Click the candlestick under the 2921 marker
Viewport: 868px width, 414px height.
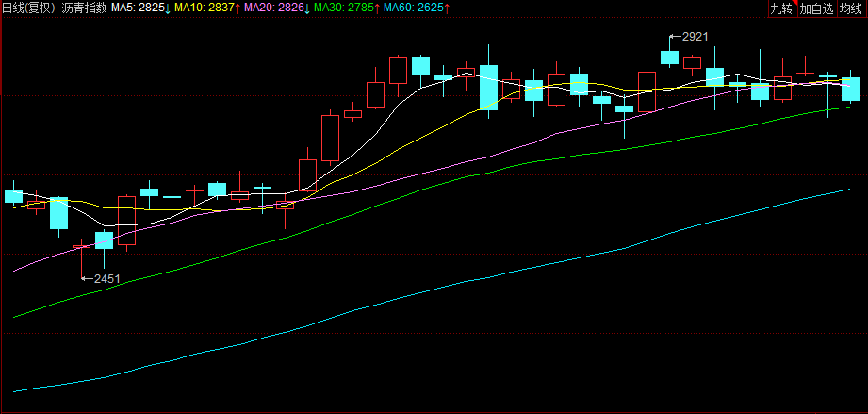[x=669, y=58]
